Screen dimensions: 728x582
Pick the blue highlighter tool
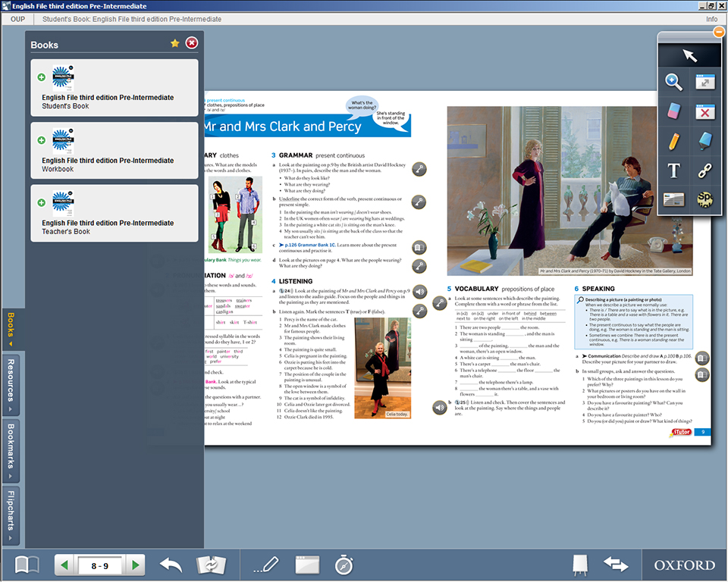coord(705,141)
